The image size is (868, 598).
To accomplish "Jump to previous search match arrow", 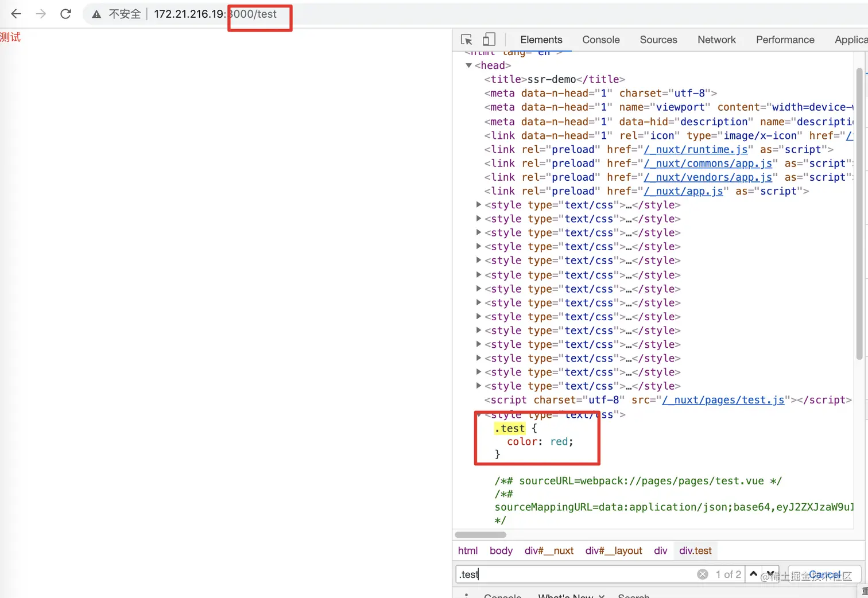I will click(753, 574).
